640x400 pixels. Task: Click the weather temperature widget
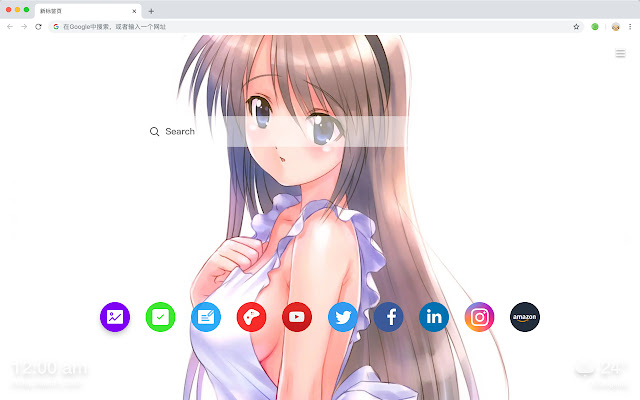click(x=601, y=369)
